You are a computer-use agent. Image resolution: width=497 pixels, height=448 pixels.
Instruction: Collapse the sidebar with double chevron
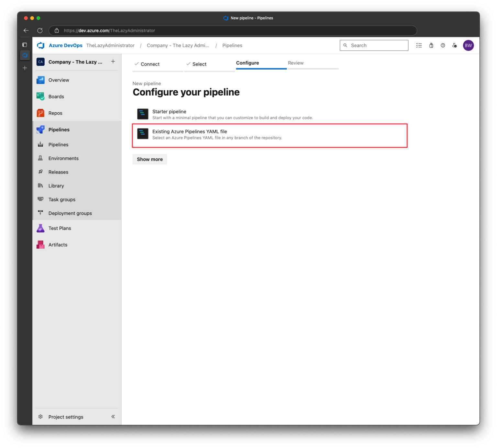(113, 417)
